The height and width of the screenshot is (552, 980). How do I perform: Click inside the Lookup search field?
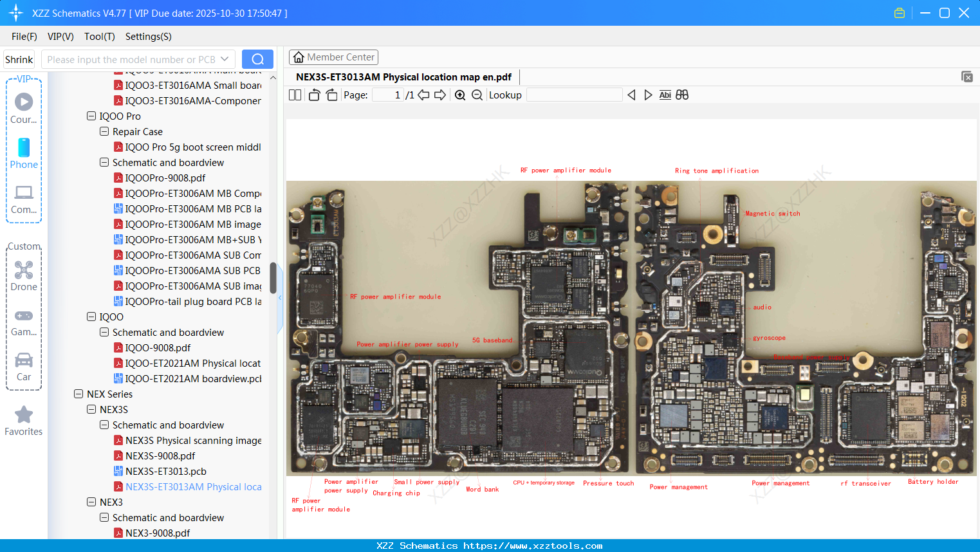click(x=573, y=95)
